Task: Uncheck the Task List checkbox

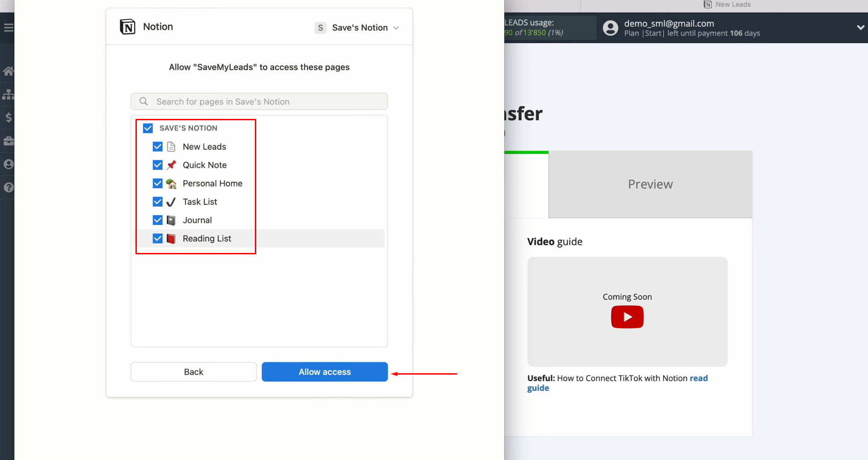Action: [158, 202]
